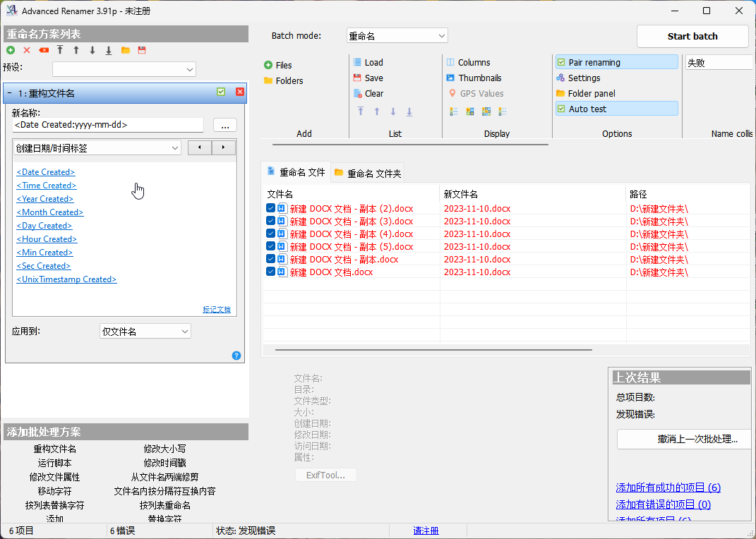Uncheck file 新建 DOCX 文档 - 副本 (5).docx

(270, 246)
